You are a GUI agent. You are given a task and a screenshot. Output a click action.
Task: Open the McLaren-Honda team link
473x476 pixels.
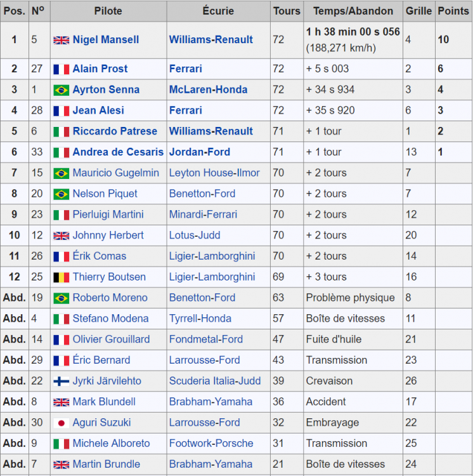pos(209,89)
